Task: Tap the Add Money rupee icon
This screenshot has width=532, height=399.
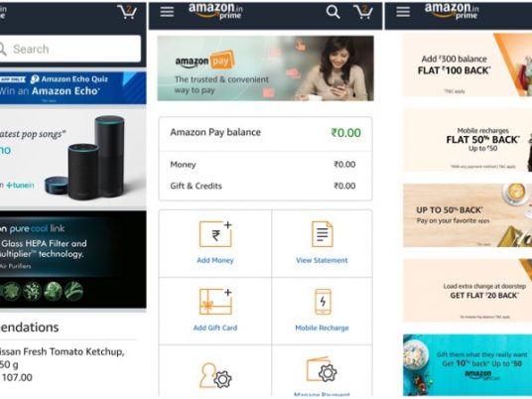Action: click(215, 234)
